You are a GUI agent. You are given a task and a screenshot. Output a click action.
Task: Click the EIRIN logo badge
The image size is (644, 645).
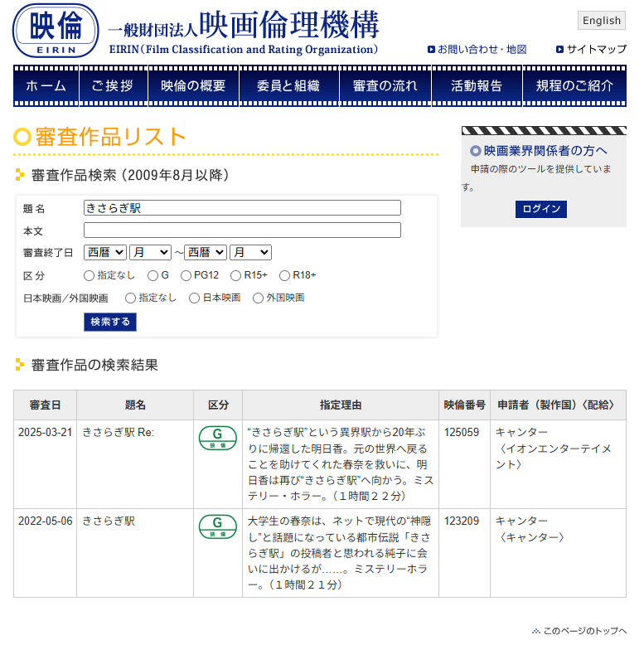(x=56, y=31)
